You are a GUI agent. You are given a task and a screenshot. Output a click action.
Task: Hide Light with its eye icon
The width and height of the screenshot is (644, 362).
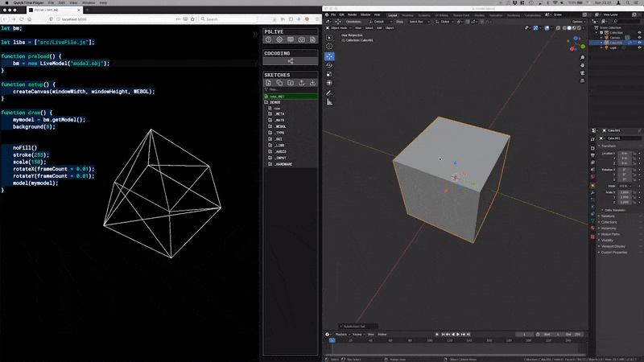click(x=639, y=47)
